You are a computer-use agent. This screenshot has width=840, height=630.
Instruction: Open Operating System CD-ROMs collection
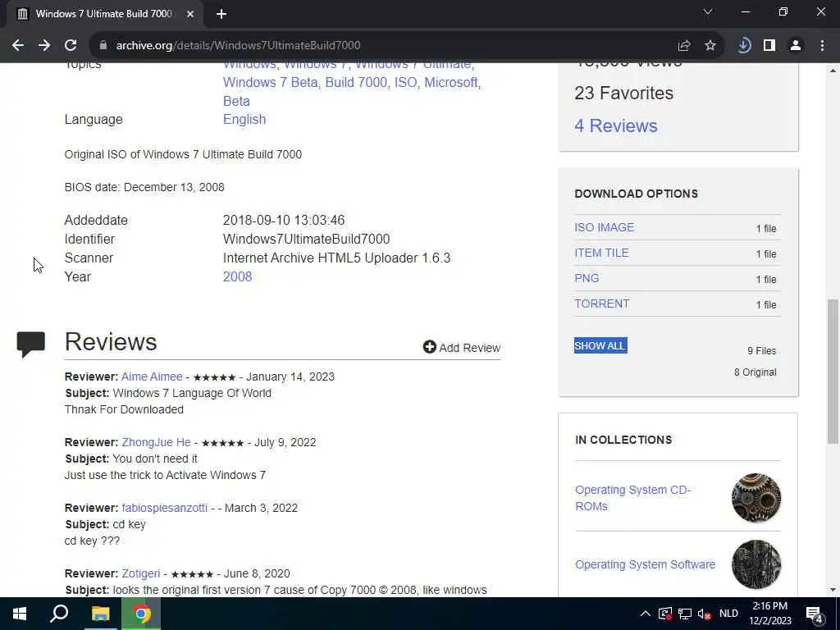point(632,498)
